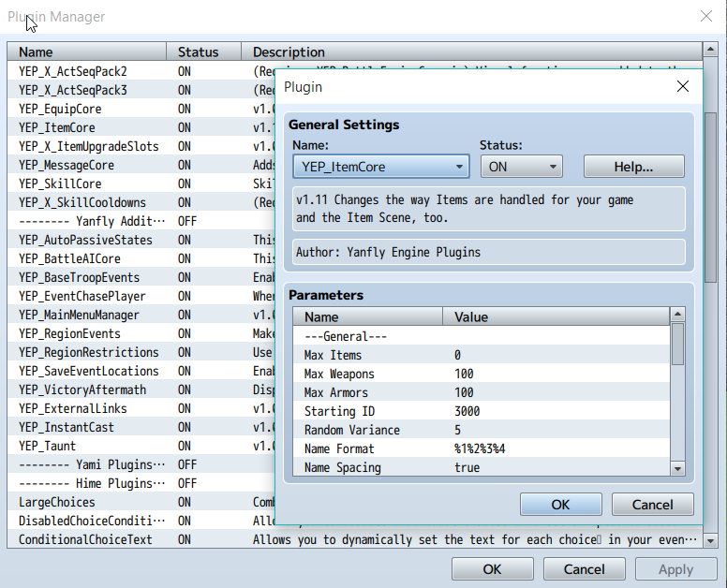Viewport: 727px width, 588px height.
Task: Select the Hime Plugins separator row
Action: click(141, 483)
